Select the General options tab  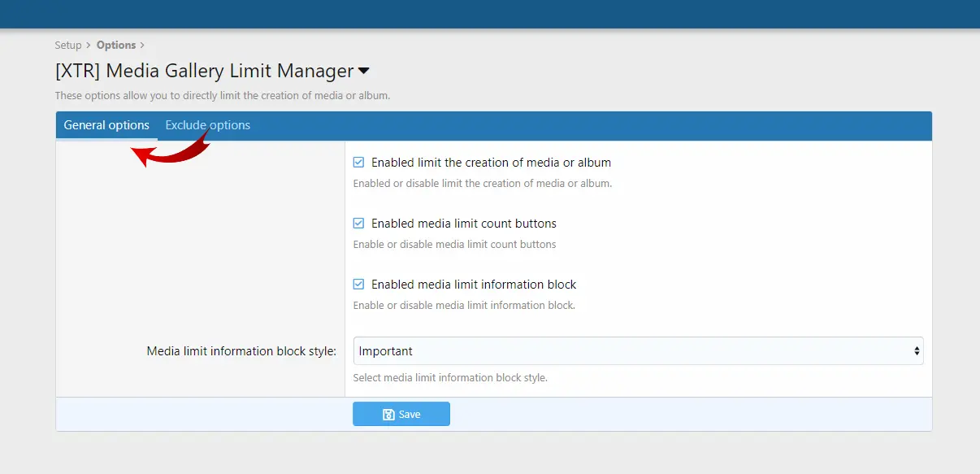click(x=106, y=125)
